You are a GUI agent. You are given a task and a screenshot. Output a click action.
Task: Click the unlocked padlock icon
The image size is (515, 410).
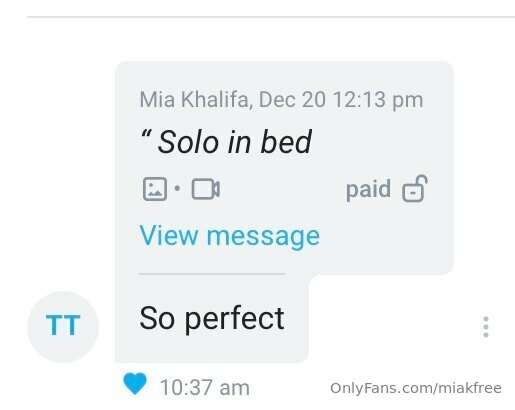pyautogui.click(x=415, y=189)
